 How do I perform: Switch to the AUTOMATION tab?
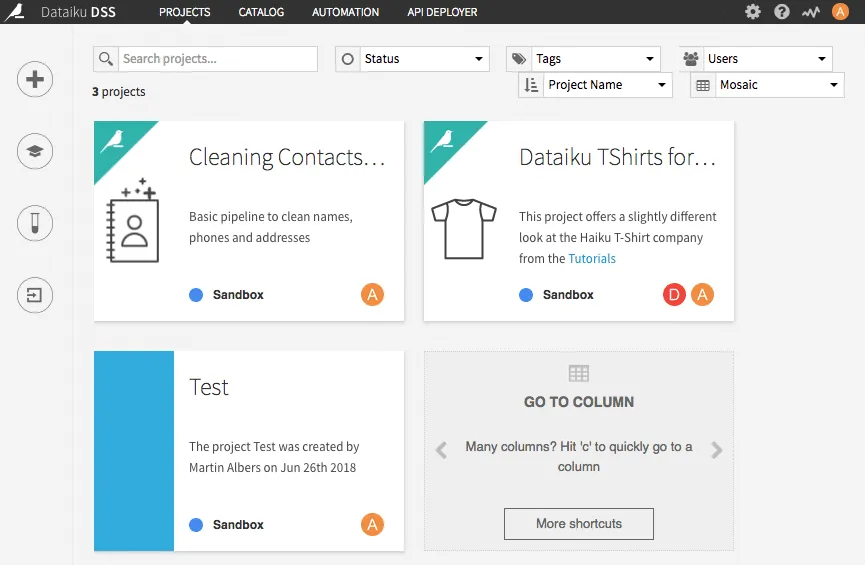pyautogui.click(x=345, y=12)
